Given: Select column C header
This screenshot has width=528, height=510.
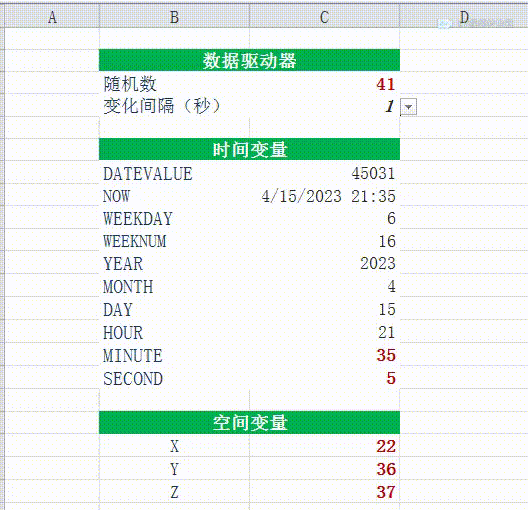Looking at the screenshot, I should (324, 16).
